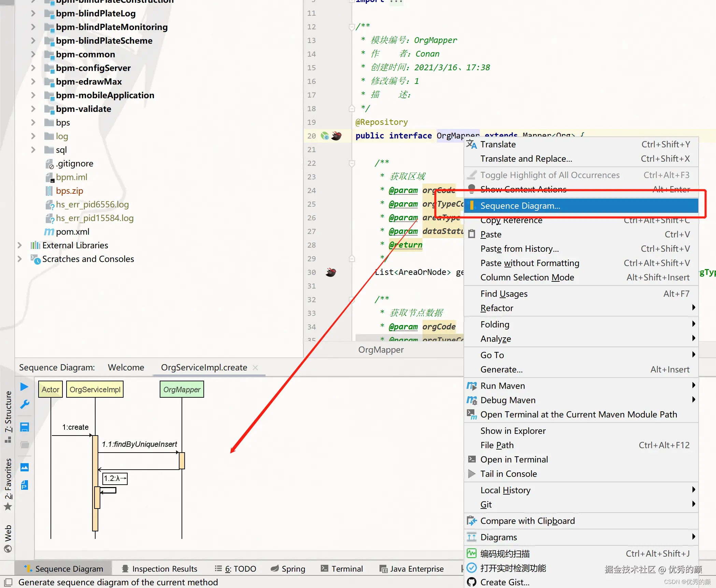716x588 pixels.
Task: Close the OrgServiceImpl.create diagram tab
Action: coord(255,368)
